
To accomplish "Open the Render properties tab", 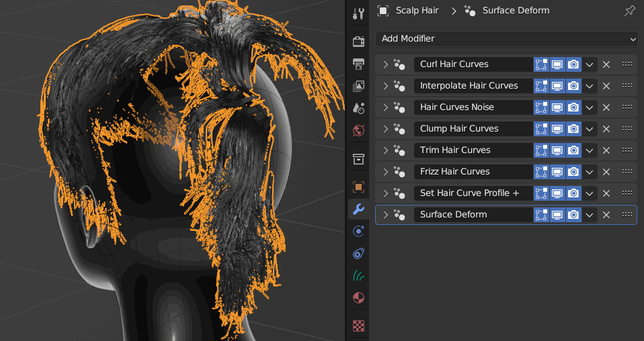I will pos(358,42).
